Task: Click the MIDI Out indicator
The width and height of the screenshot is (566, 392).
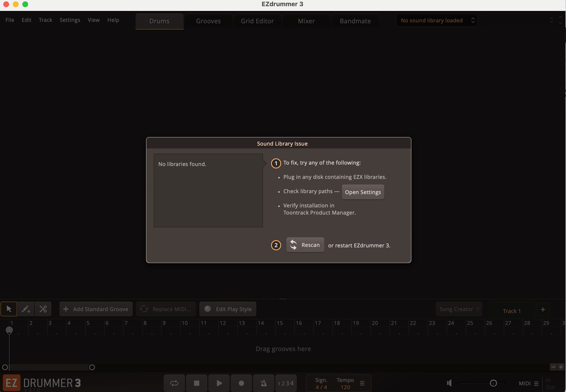Action: pos(550,387)
